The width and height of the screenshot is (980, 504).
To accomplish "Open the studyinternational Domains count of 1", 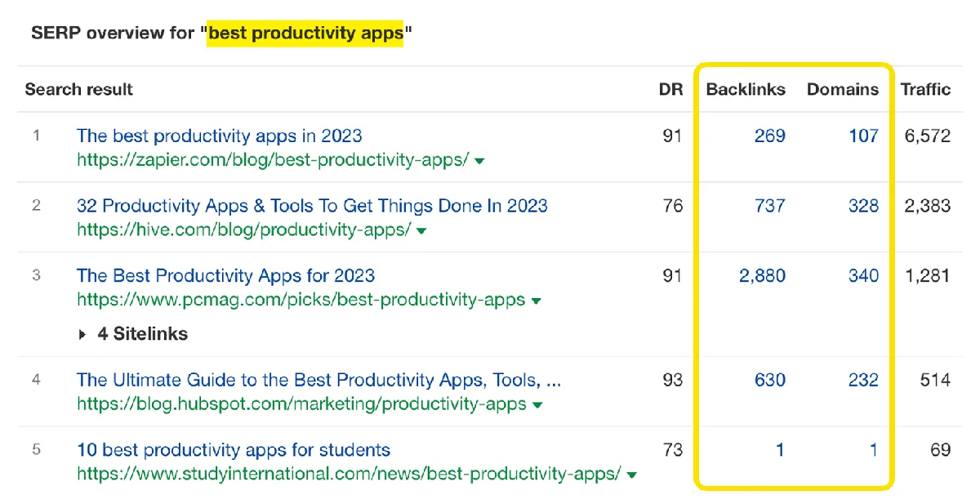I will 874,450.
